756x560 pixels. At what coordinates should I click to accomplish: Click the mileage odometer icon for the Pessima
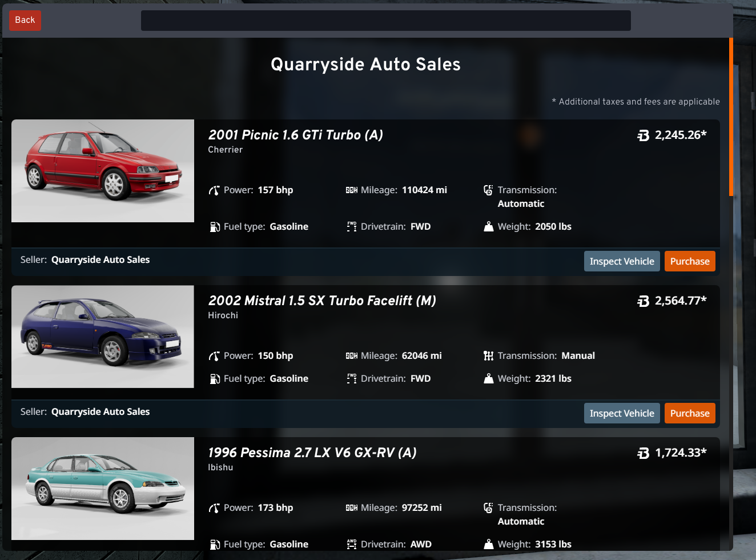point(352,508)
